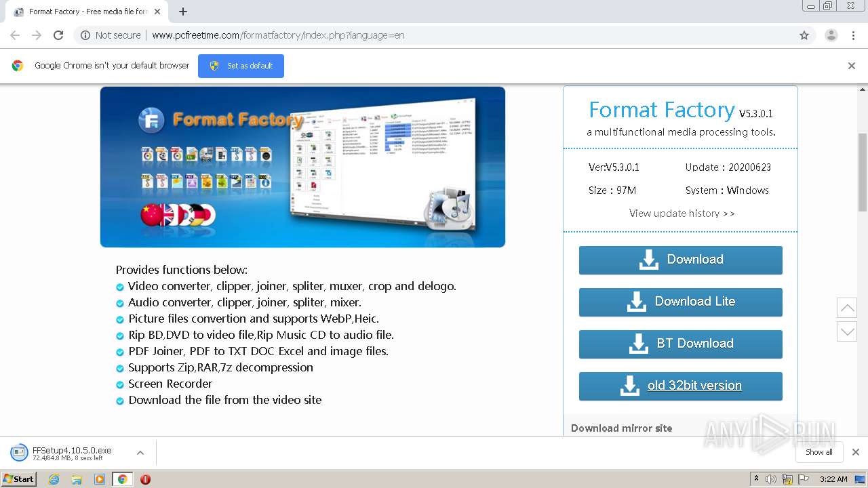Open the FFSetup4.10.5.0.exe download item
This screenshot has width=868, height=488.
pos(71,453)
